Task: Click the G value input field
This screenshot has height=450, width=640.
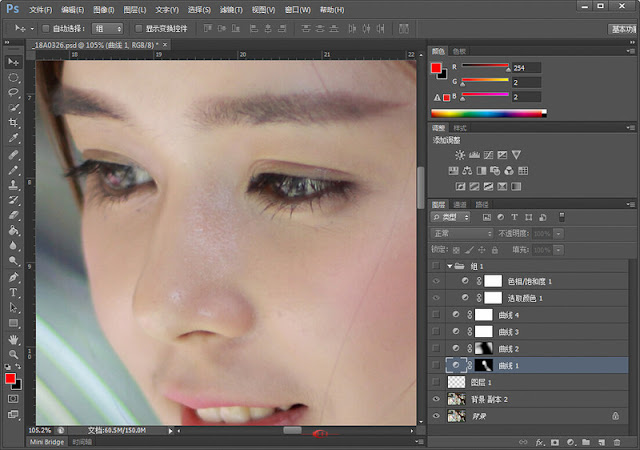Action: (x=527, y=82)
